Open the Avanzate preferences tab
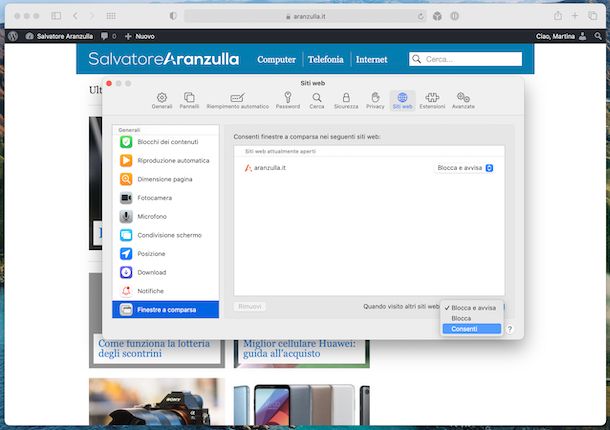610x430 pixels. 463,100
